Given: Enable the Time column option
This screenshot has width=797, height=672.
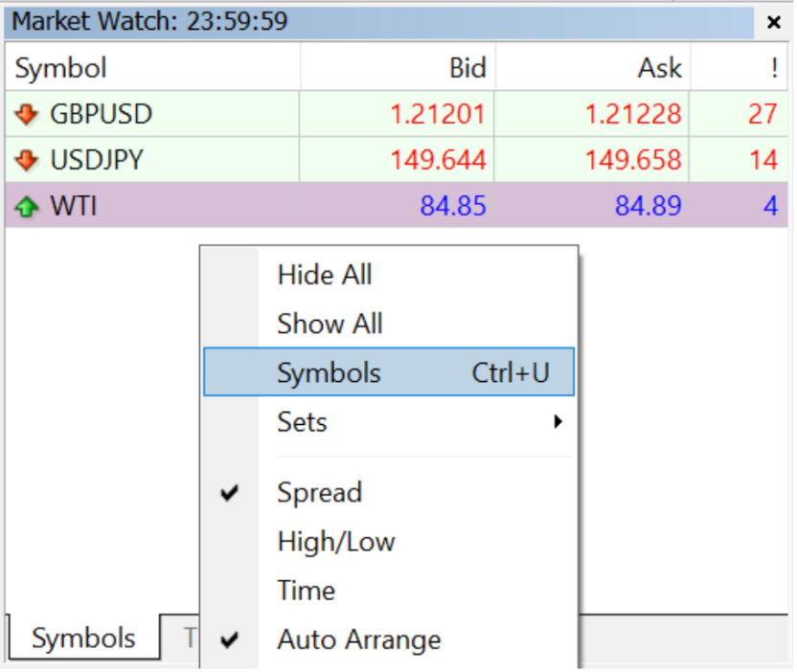Looking at the screenshot, I should [306, 591].
